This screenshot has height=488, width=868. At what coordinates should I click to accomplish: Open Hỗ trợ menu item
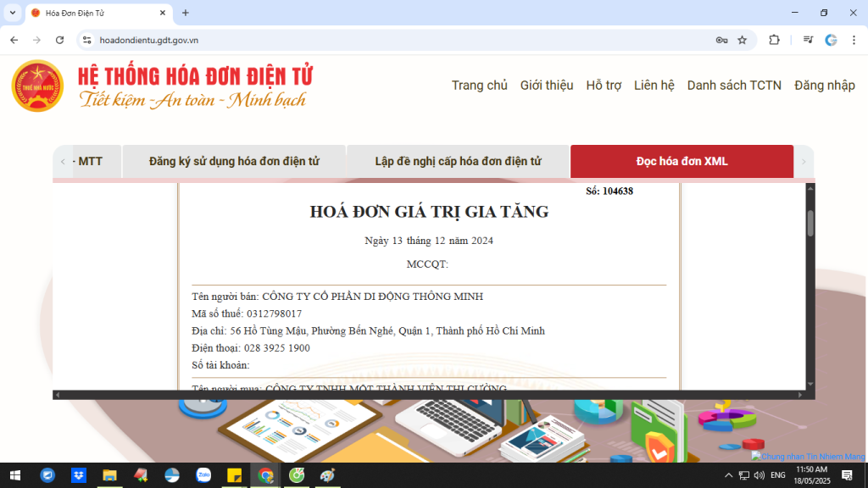[x=604, y=86]
